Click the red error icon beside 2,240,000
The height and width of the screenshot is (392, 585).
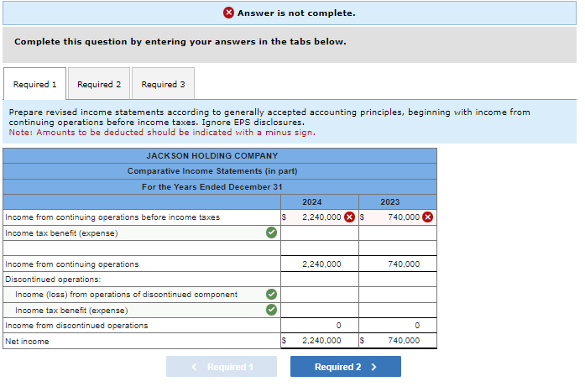pos(349,217)
